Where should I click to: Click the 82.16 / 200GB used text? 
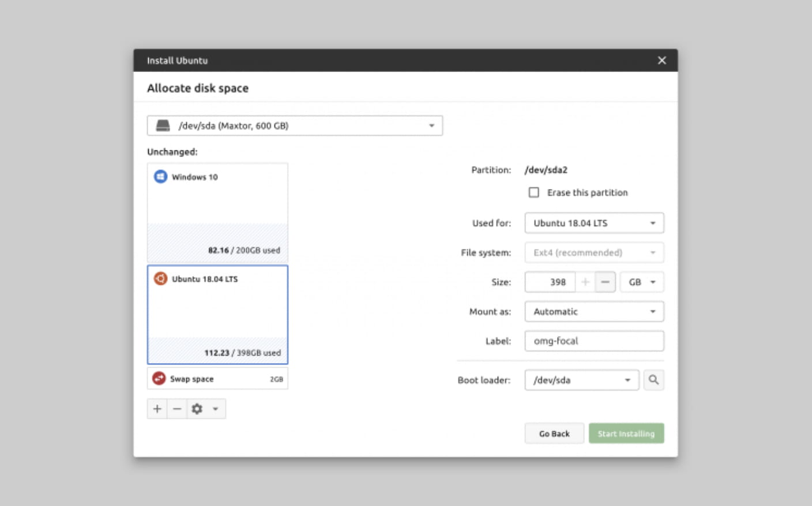click(x=244, y=250)
